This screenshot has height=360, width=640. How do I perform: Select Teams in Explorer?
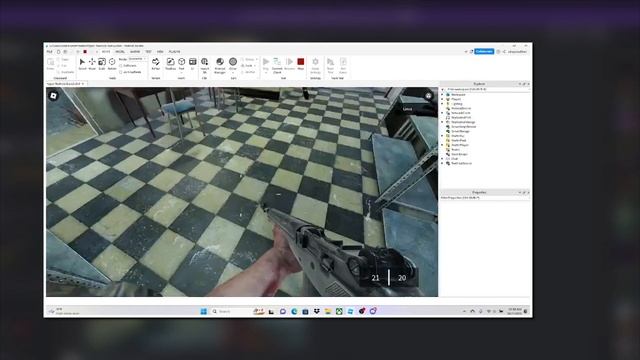click(455, 150)
